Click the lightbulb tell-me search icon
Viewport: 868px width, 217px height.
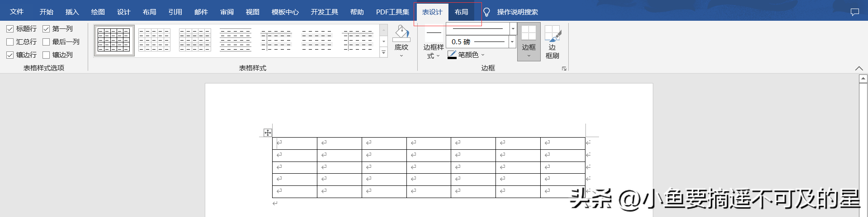click(x=486, y=12)
